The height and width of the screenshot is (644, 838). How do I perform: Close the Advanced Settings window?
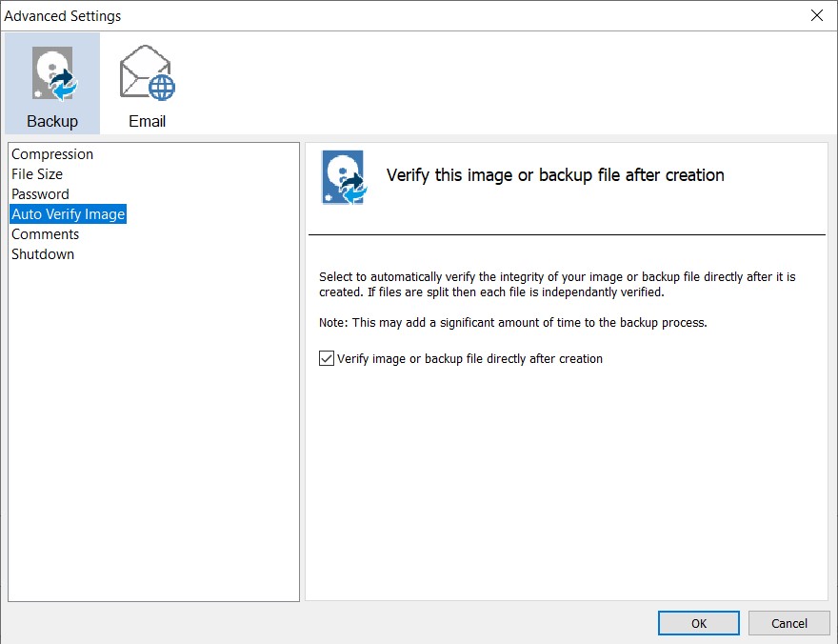(817, 15)
